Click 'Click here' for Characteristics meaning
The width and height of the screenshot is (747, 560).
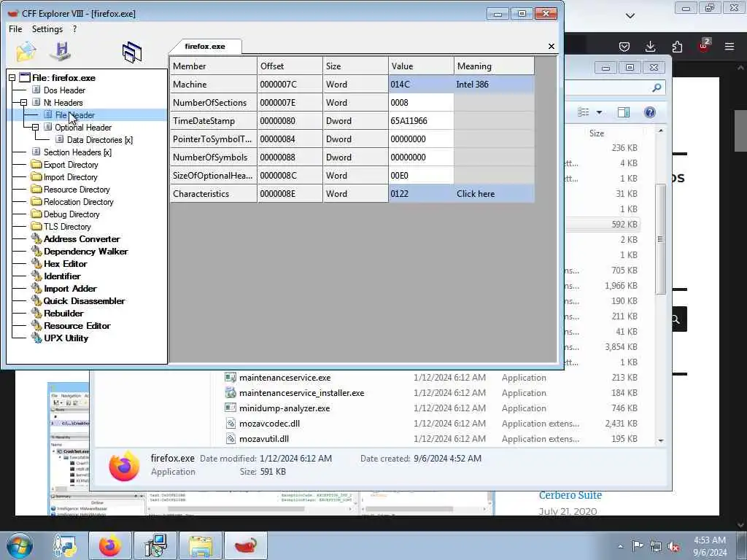(494, 194)
